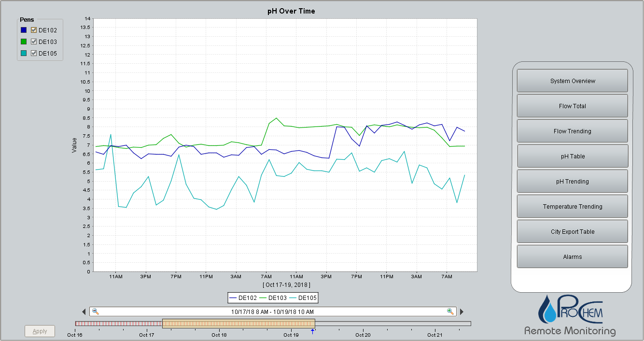
Task: Open the City Export Table
Action: click(x=572, y=231)
